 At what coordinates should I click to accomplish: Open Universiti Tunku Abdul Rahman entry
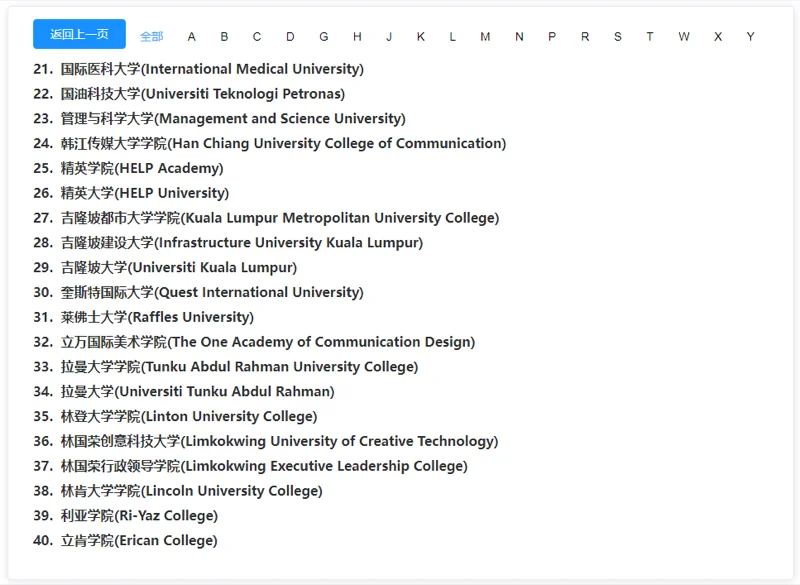197,392
